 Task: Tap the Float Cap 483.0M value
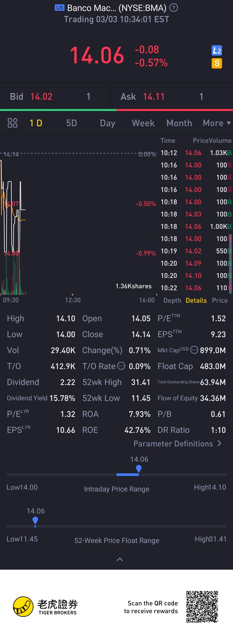pyautogui.click(x=213, y=366)
